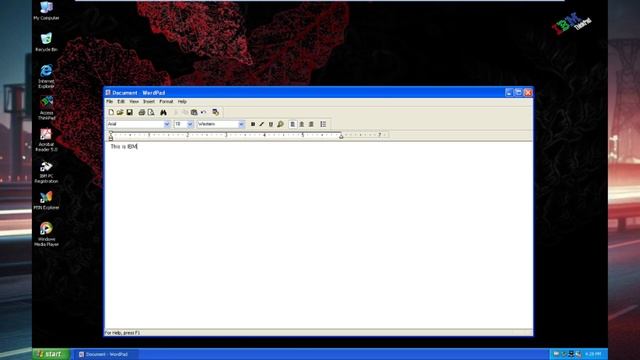Image resolution: width=640 pixels, height=360 pixels.
Task: Minimize the WordPad window
Action: click(x=509, y=93)
